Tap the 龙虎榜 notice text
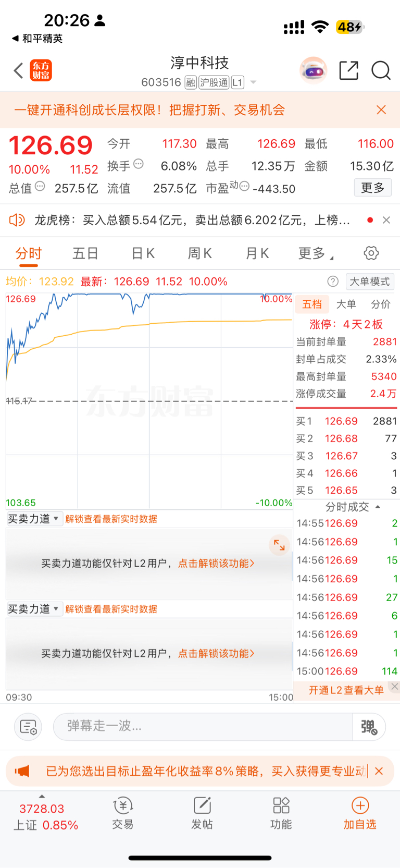The image size is (400, 868). pyautogui.click(x=192, y=220)
